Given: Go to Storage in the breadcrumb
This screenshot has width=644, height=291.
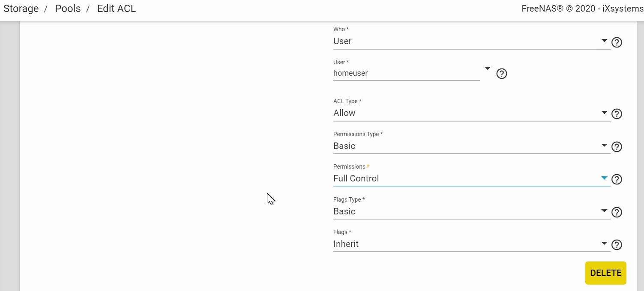Looking at the screenshot, I should tap(21, 9).
